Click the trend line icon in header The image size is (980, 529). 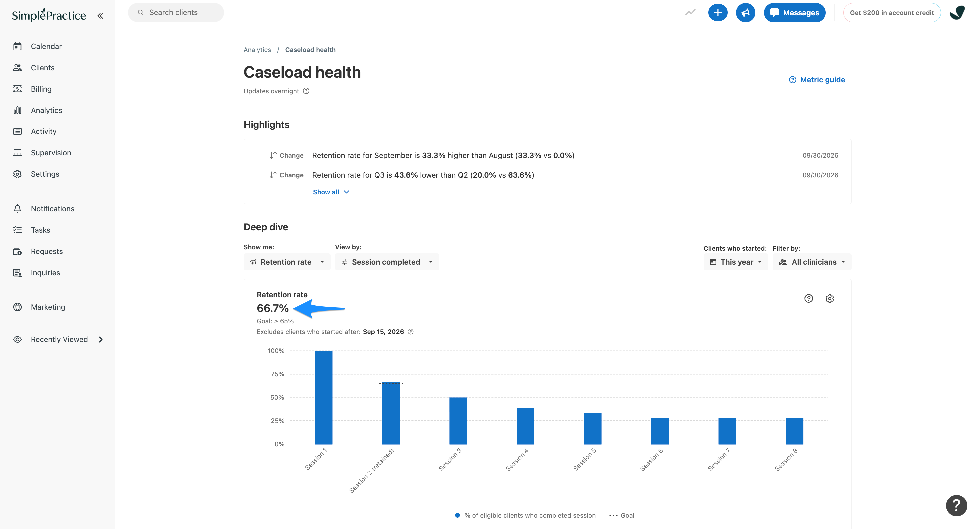pos(690,13)
